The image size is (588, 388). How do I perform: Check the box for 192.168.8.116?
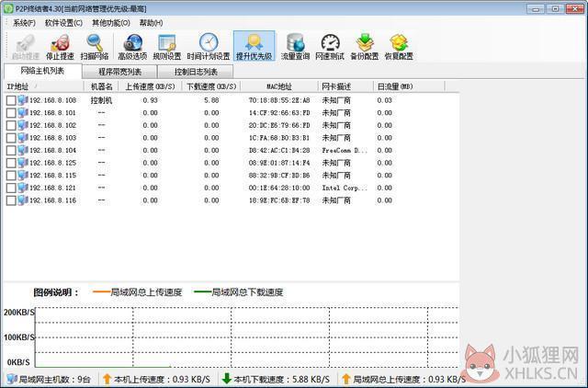(x=11, y=200)
